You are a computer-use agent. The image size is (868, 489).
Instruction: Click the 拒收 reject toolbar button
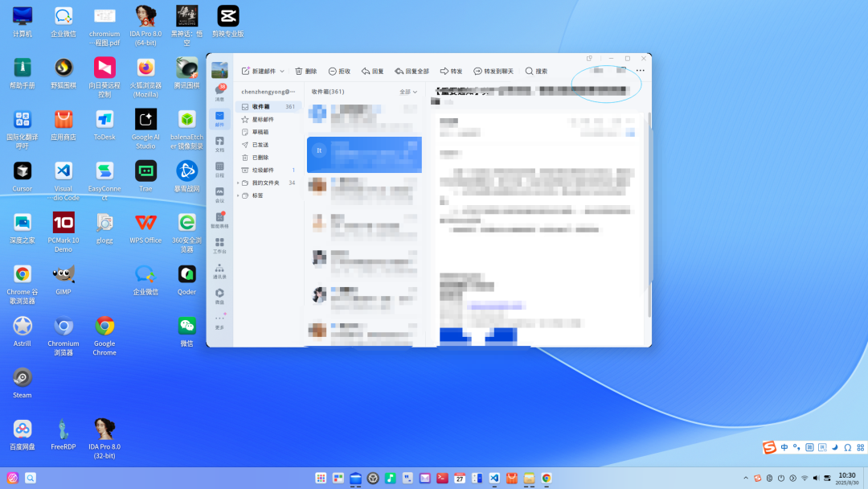[339, 71]
